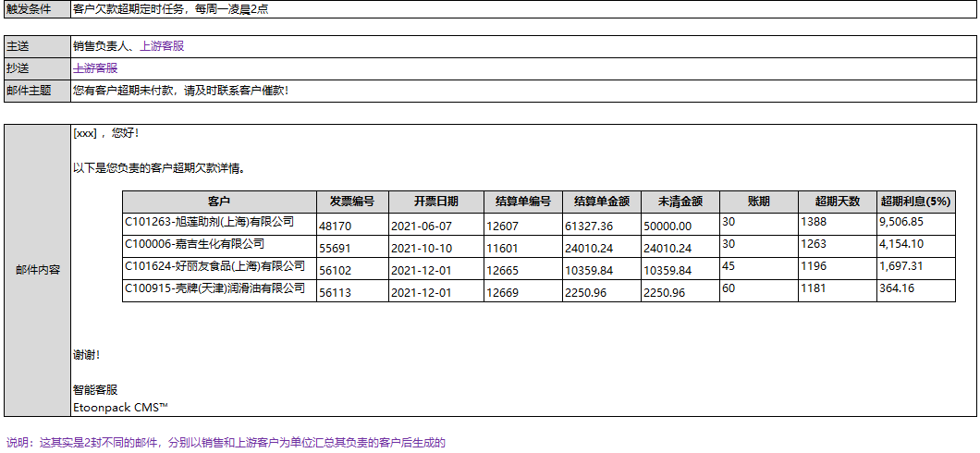This screenshot has width=980, height=453.
Task: Click 24010.24 in the 未清金额 column
Action: click(x=668, y=248)
